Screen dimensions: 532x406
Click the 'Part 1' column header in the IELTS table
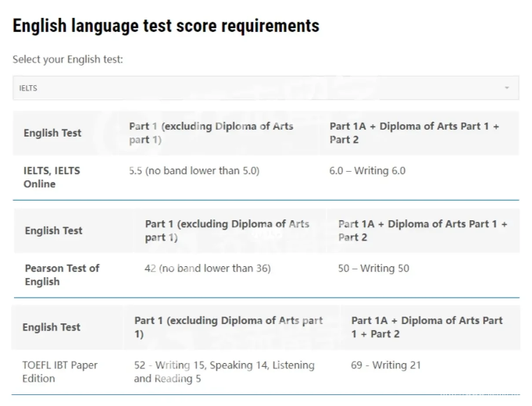[x=211, y=133]
